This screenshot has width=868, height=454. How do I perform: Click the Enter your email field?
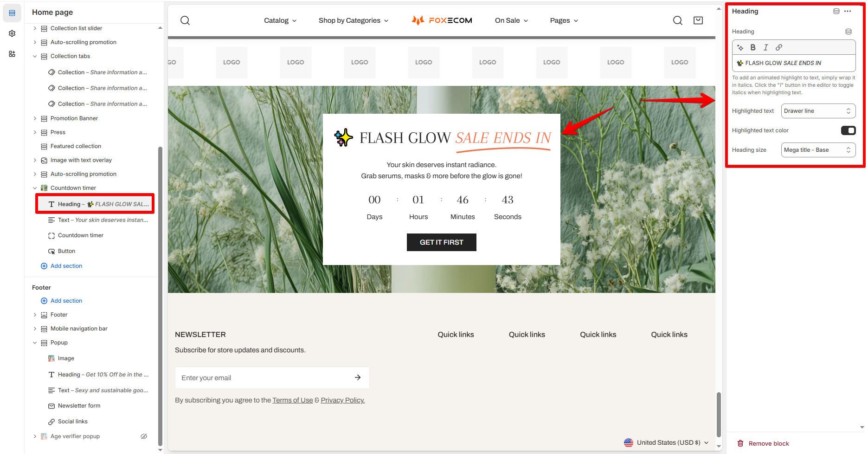tap(263, 378)
